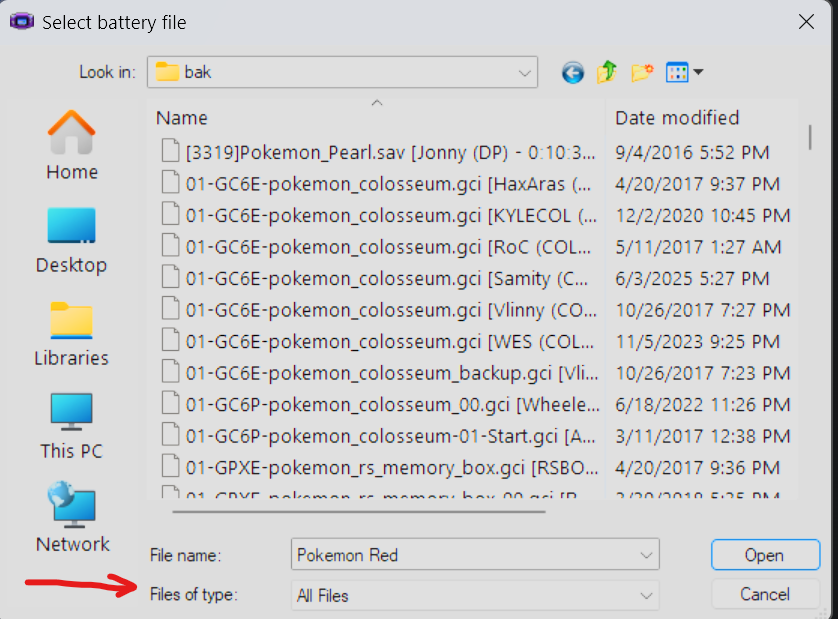The width and height of the screenshot is (838, 619).
Task: Open Libraries from the places bar
Action: pyautogui.click(x=72, y=333)
